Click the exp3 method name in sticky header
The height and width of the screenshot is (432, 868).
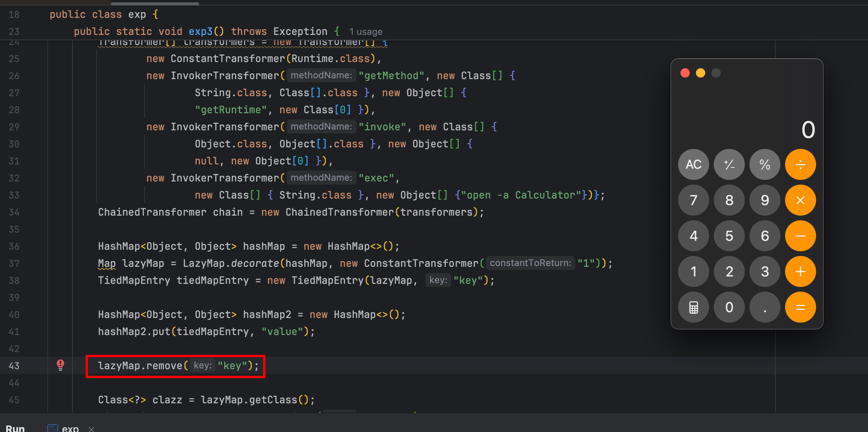(200, 31)
